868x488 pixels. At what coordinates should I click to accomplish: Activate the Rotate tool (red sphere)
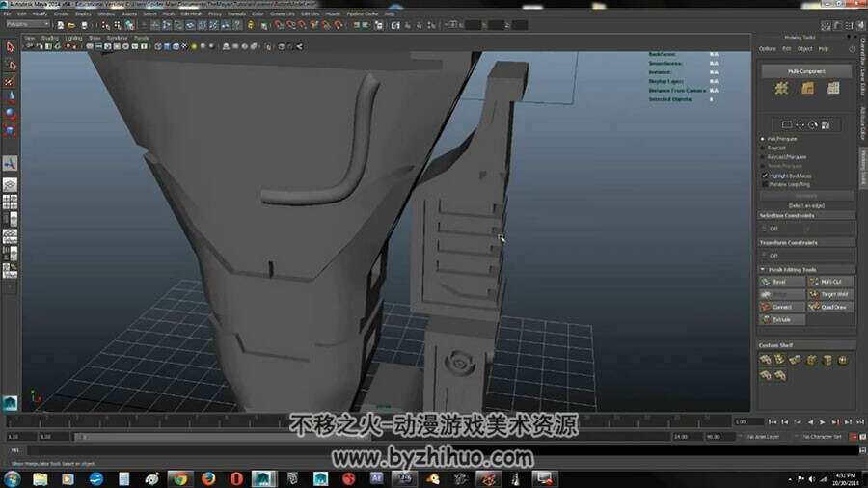10,114
